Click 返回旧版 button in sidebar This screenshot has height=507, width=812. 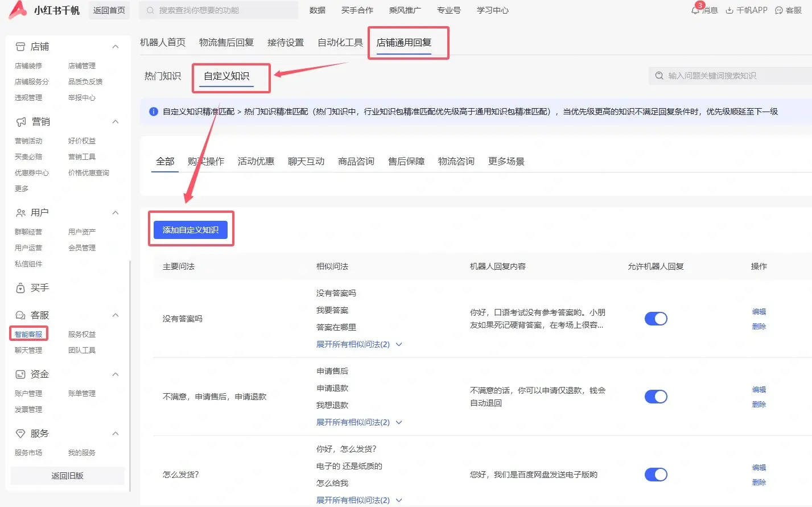[x=68, y=476]
